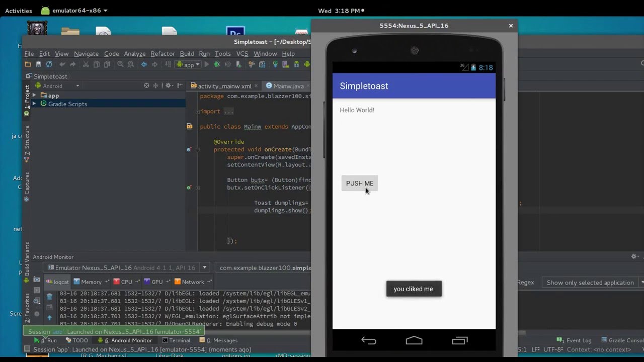Select the GPU monitor tab

[x=156, y=282]
